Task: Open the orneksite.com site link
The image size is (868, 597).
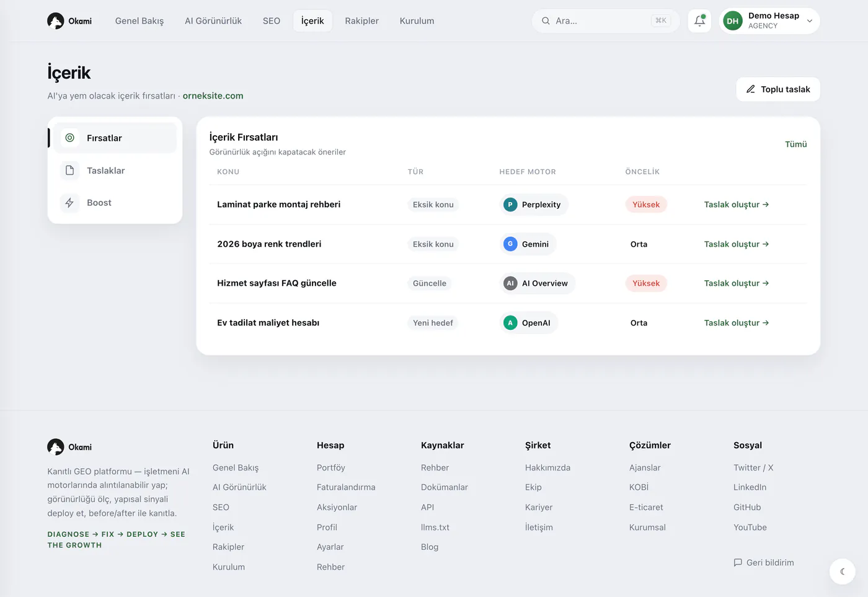Action: pyautogui.click(x=213, y=96)
